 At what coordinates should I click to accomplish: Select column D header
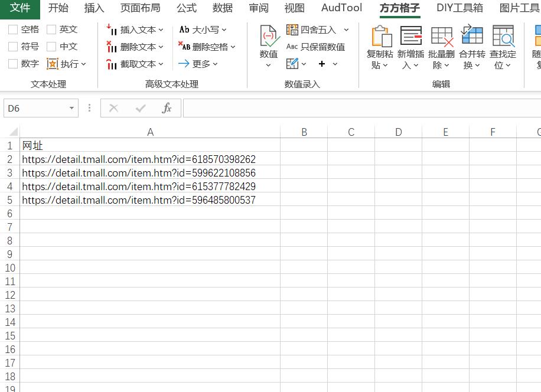(399, 132)
